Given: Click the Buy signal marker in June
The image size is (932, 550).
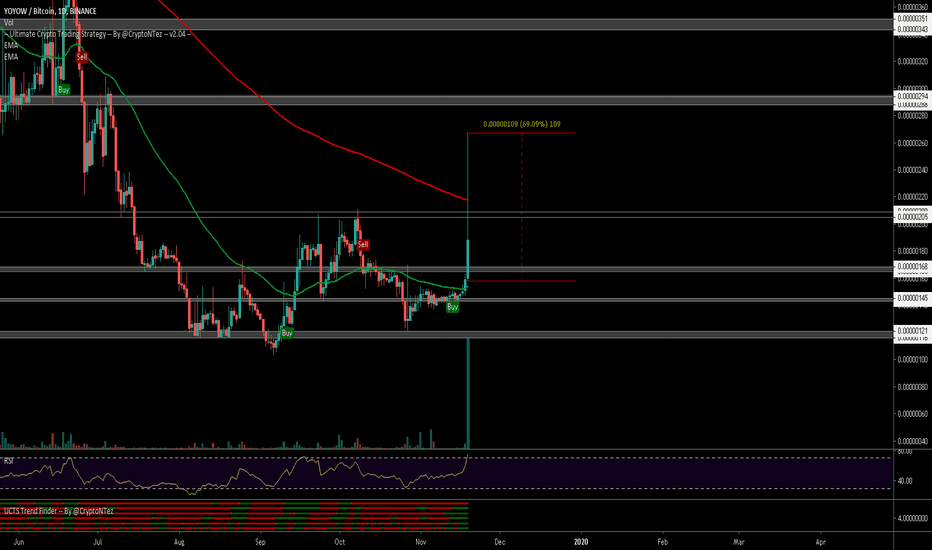Looking at the screenshot, I should (63, 90).
